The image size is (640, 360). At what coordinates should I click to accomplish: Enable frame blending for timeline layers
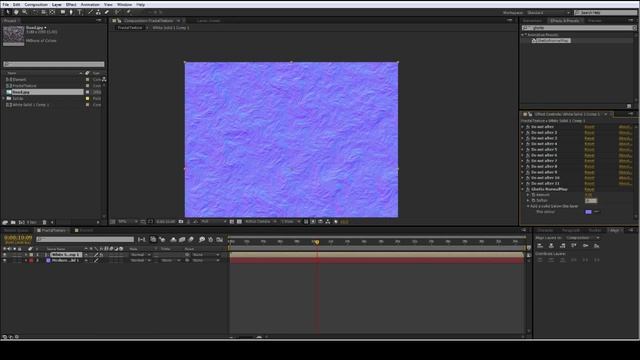coord(182,240)
